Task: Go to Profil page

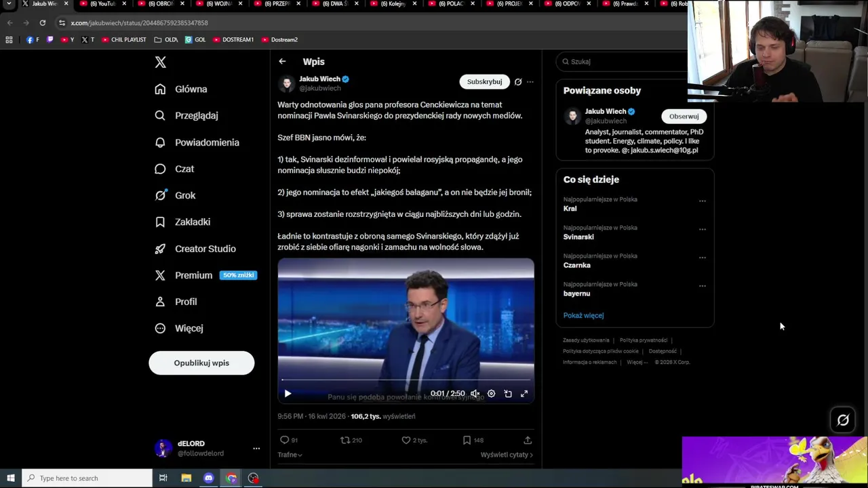Action: tap(176, 302)
